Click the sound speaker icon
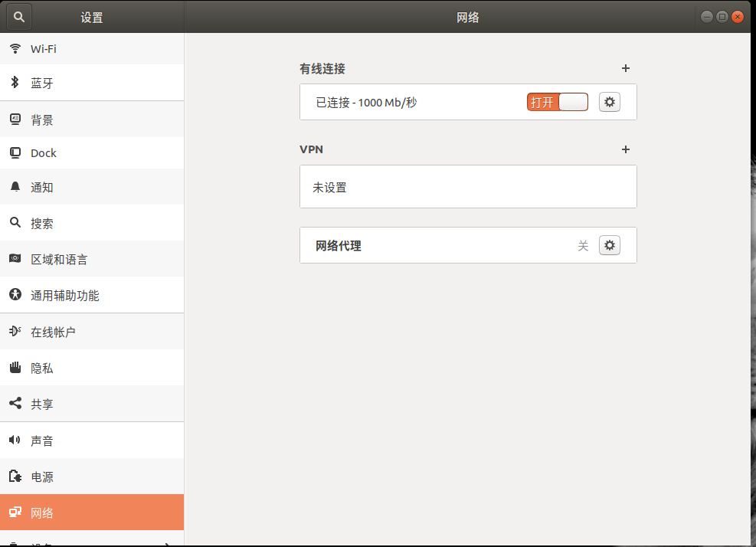Image resolution: width=756 pixels, height=547 pixels. click(15, 440)
